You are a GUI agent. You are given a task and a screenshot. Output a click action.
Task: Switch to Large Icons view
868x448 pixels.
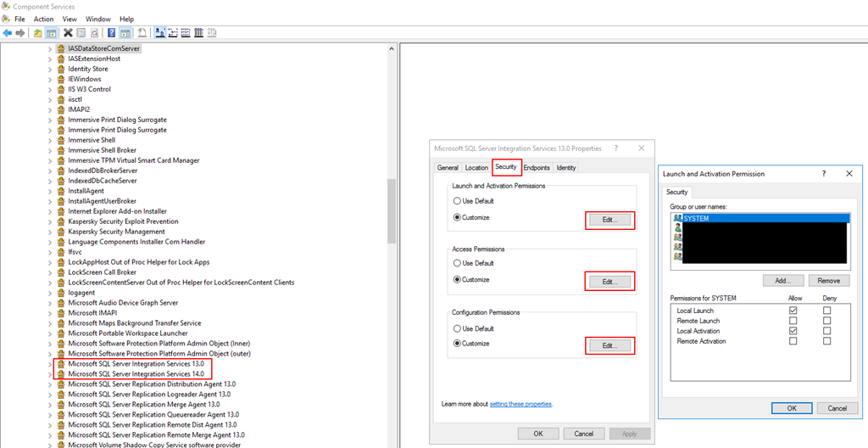click(x=159, y=33)
